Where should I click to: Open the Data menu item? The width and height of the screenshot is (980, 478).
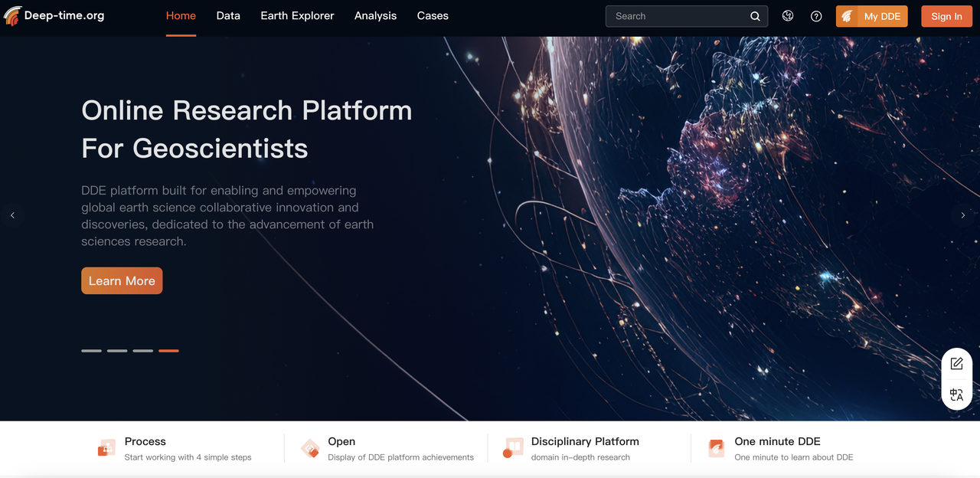pyautogui.click(x=228, y=15)
